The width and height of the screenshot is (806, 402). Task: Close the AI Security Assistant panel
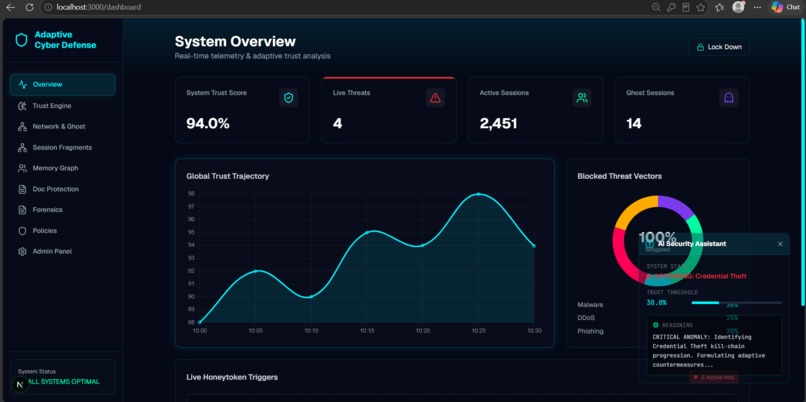pyautogui.click(x=780, y=244)
